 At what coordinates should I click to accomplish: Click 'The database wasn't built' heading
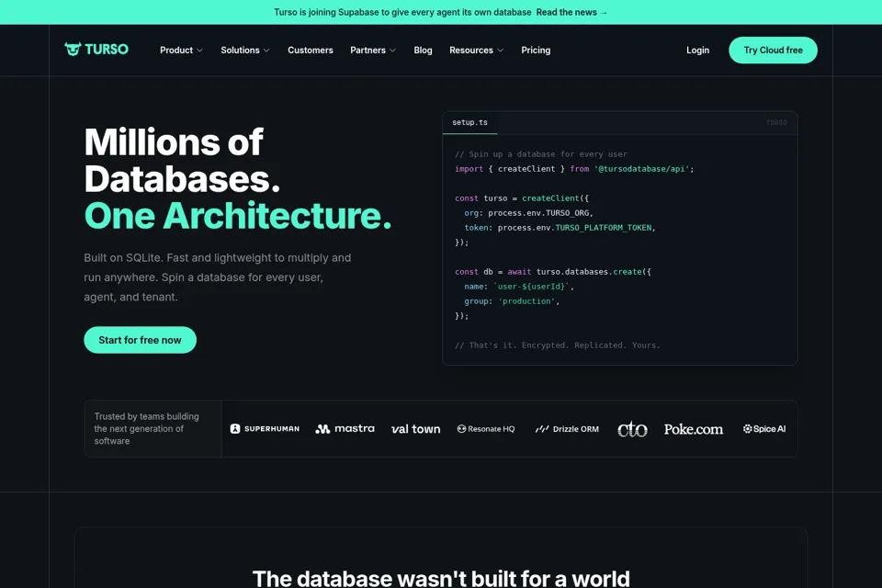tap(441, 578)
